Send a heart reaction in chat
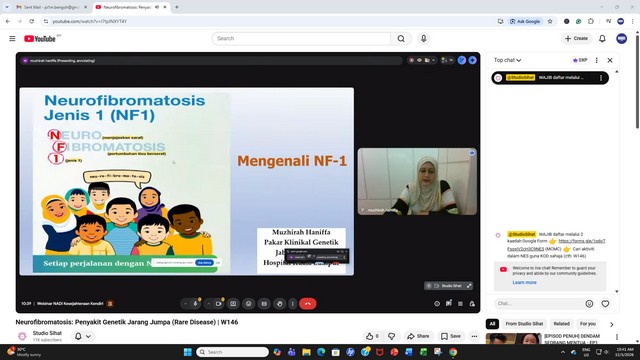 tap(605, 303)
